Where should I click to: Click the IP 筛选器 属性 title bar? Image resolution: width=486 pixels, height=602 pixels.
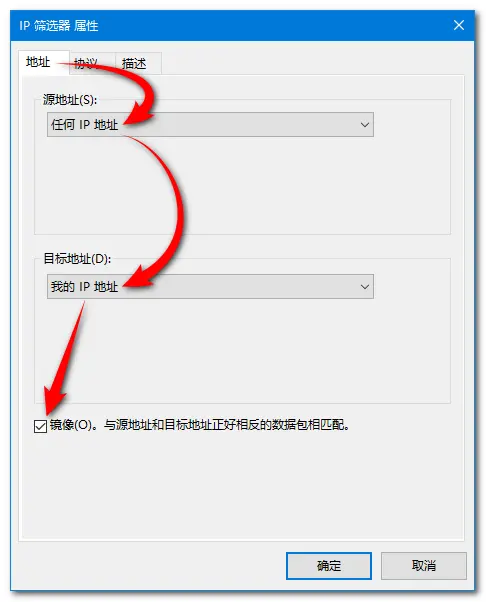(x=230, y=25)
